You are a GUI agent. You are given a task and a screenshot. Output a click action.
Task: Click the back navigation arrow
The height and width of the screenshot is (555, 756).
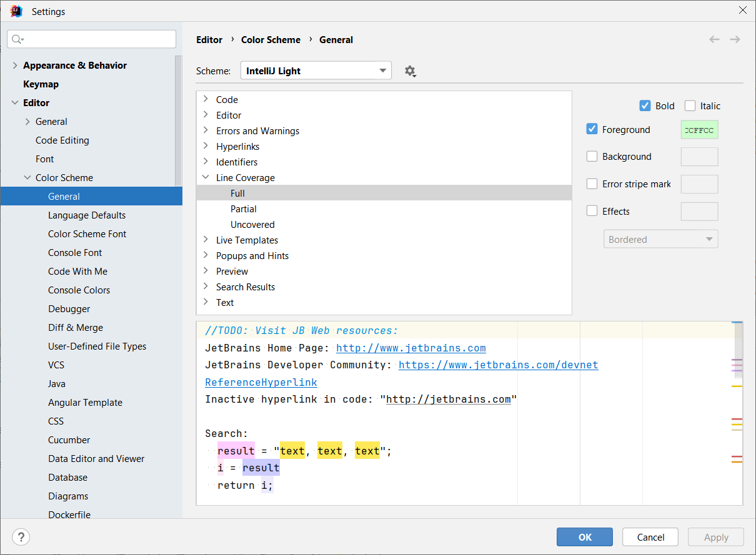[x=714, y=39]
